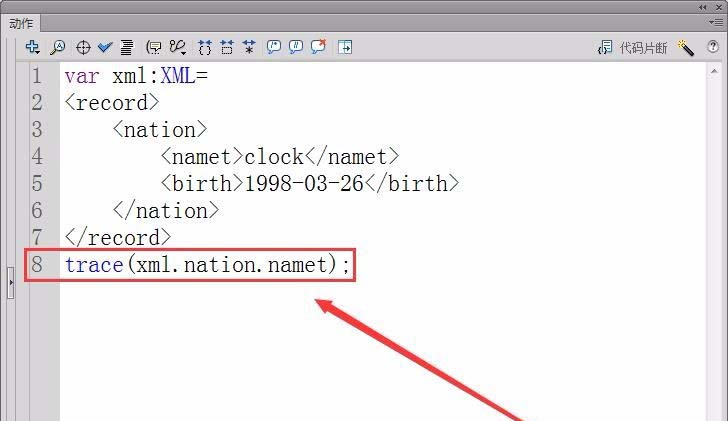Open the Find magnifier tool
Screen dimensions: 728x421
58,47
